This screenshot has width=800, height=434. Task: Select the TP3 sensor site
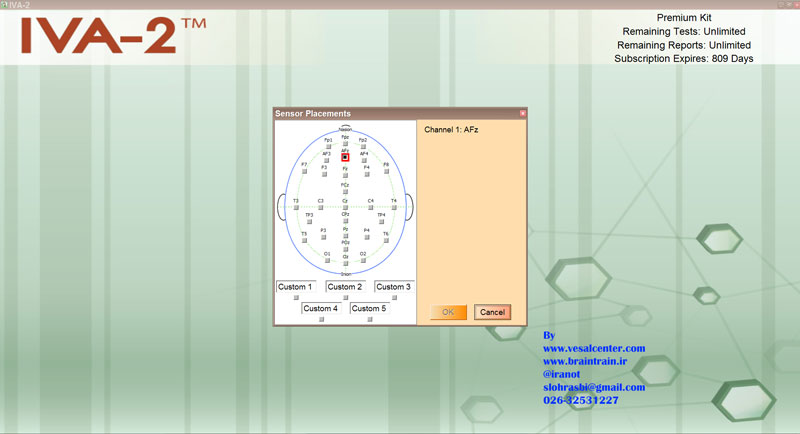309,221
